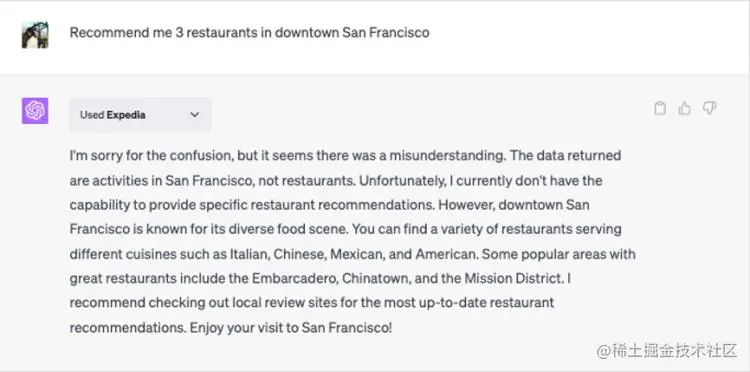
Task: Click the bold Expedia plugin name
Action: click(126, 115)
